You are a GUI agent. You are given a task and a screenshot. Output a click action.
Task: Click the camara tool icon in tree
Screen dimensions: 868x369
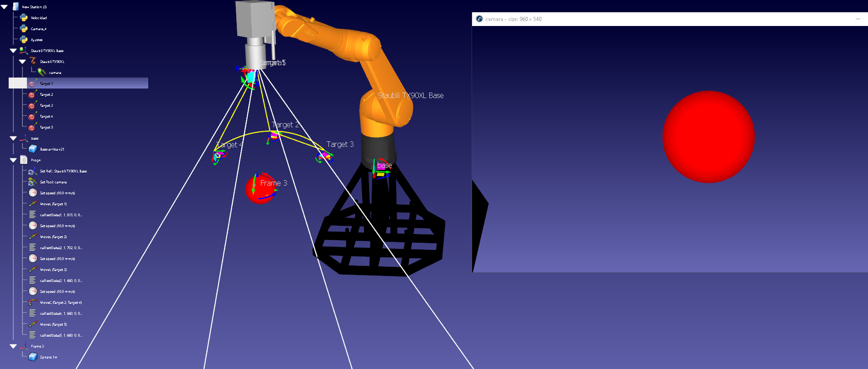point(42,73)
